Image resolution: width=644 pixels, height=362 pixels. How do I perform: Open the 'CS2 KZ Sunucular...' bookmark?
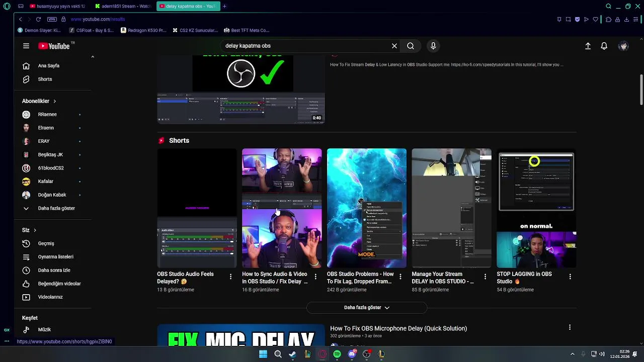pos(195,30)
